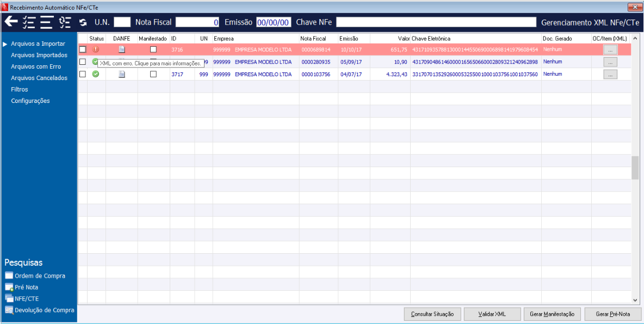
Task: Click NFE/CTE search icon
Action: (x=9, y=298)
